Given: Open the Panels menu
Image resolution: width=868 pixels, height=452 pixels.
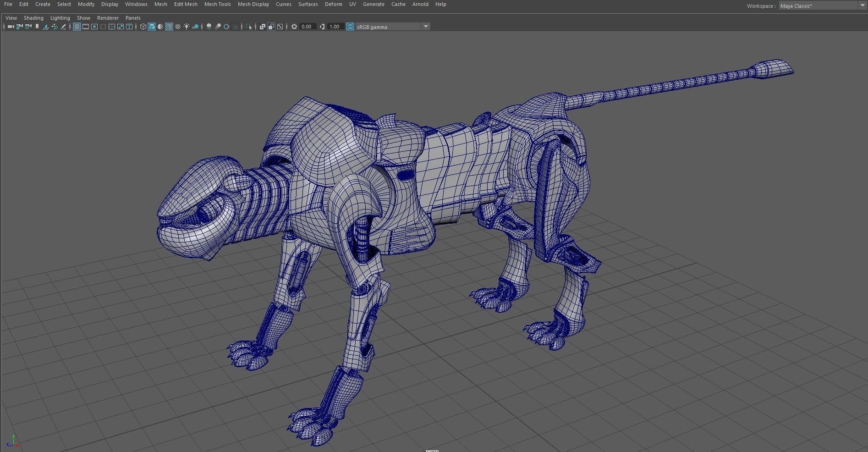Looking at the screenshot, I should 133,18.
